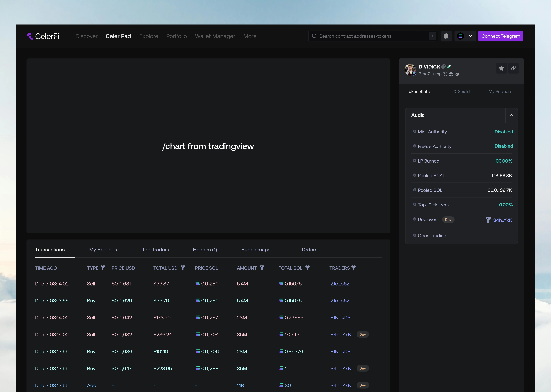Click the Dev badge in $236.24 row
The width and height of the screenshot is (551, 392).
(363, 335)
